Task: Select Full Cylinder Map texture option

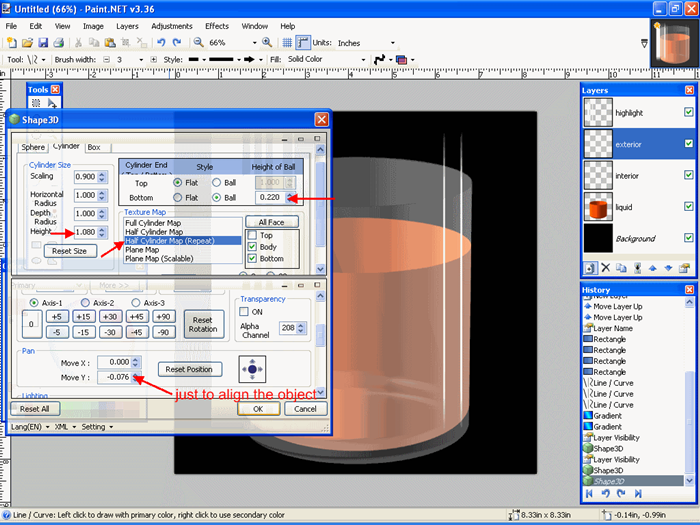Action: pos(153,223)
